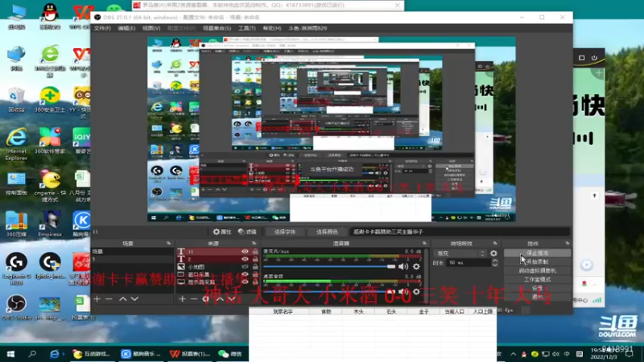Open the controls panel pop-out icon
Image resolution: width=644 pixels, height=362 pixels.
568,244
